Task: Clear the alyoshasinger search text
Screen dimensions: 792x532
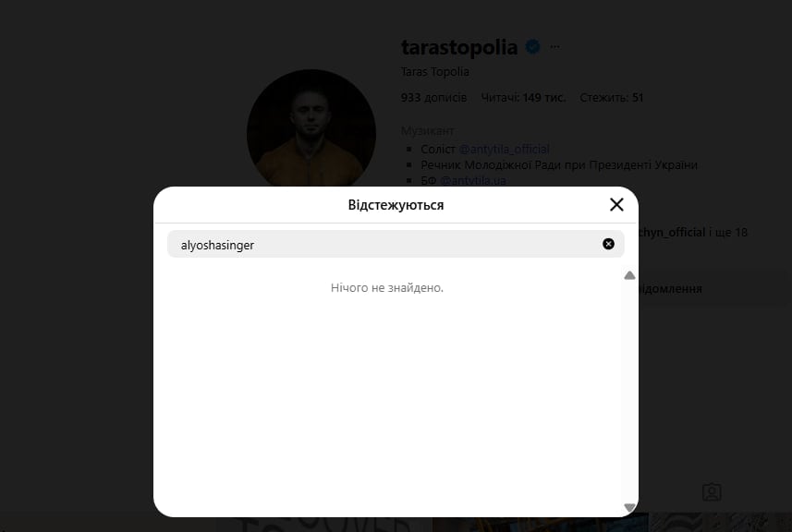Action: pos(608,244)
